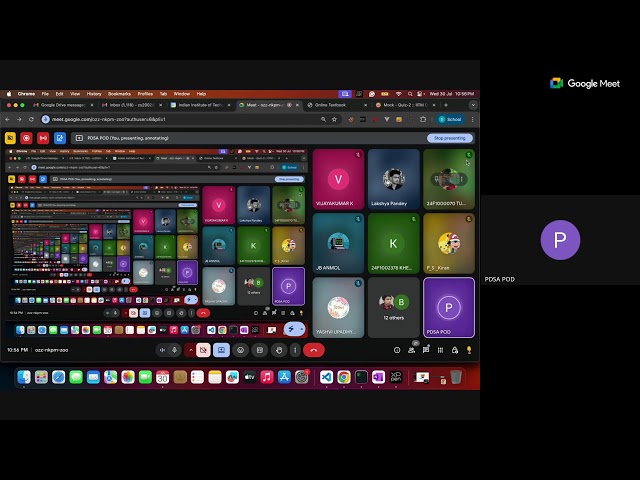Open Finder from the Dock

(24, 377)
